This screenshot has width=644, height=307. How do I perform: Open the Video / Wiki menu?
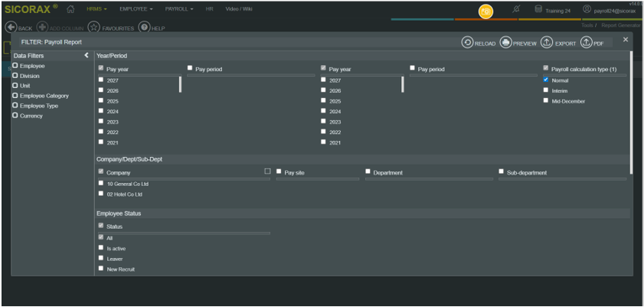tap(239, 9)
